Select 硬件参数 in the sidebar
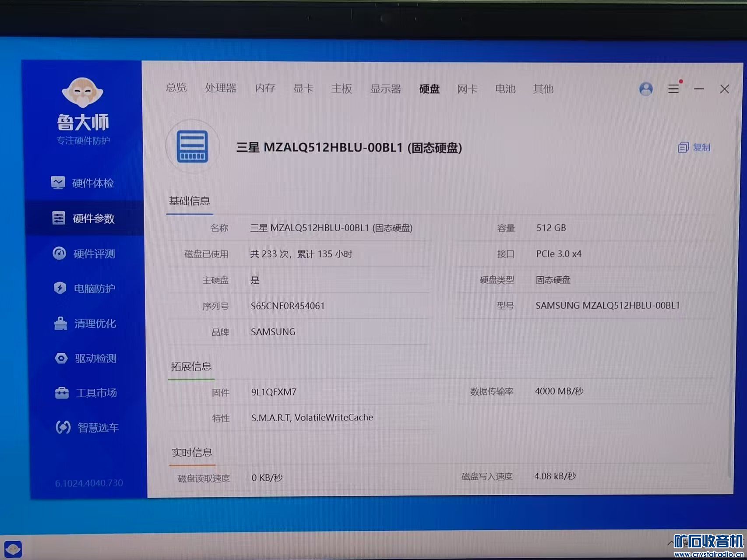 (x=84, y=218)
